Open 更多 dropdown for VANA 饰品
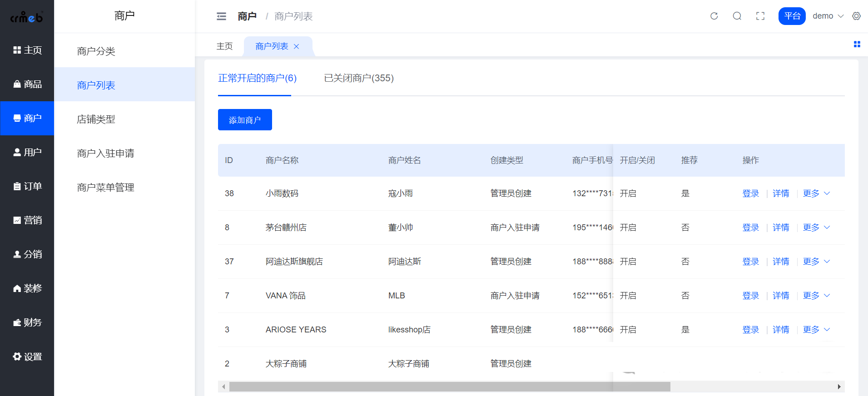Image resolution: width=868 pixels, height=396 pixels. [816, 296]
